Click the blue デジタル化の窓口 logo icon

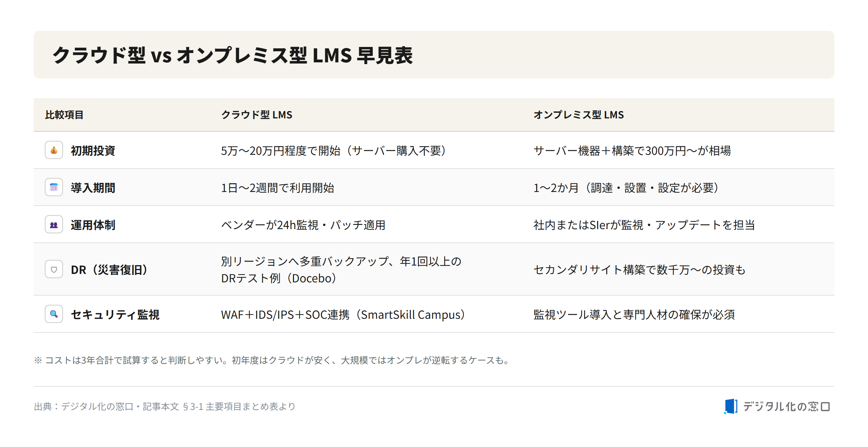point(731,406)
